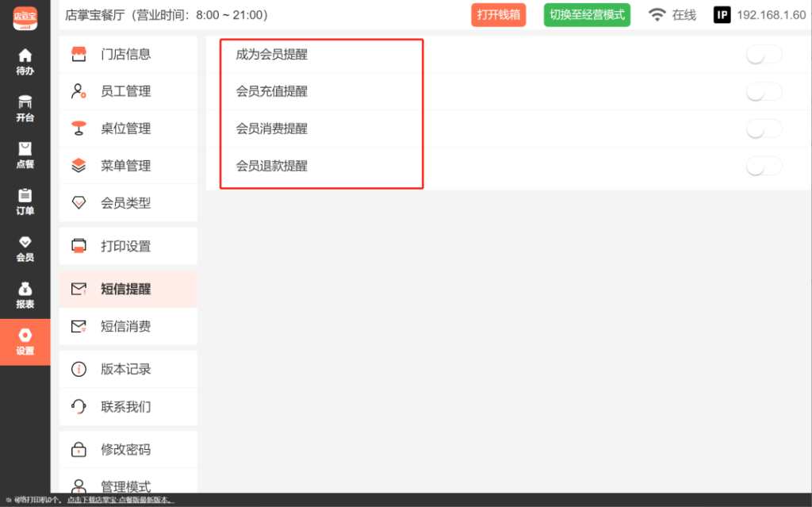Click the 打开钱箱 button
The width and height of the screenshot is (812, 507).
498,15
